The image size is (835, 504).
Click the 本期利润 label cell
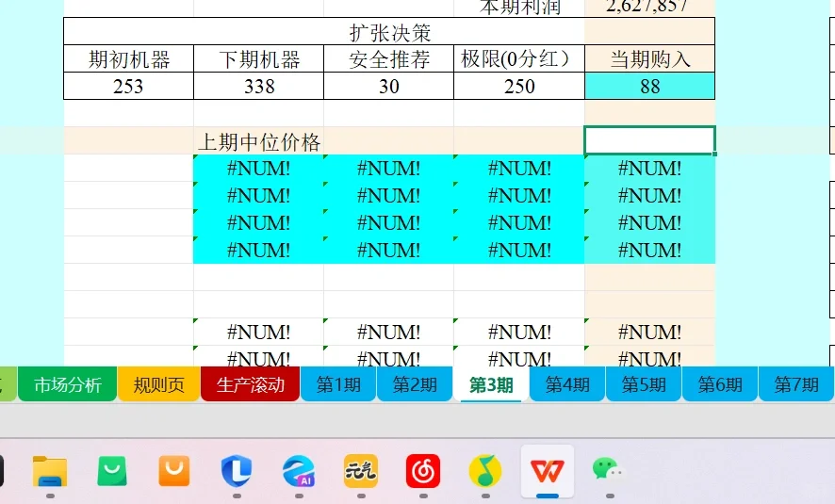519,7
